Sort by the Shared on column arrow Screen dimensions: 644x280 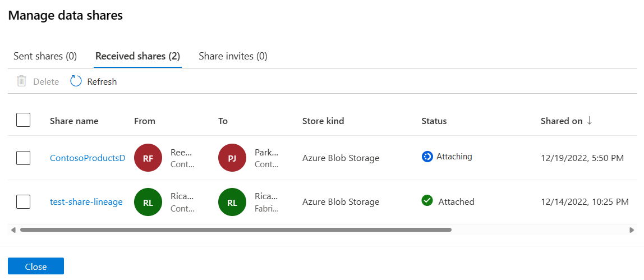tap(590, 121)
